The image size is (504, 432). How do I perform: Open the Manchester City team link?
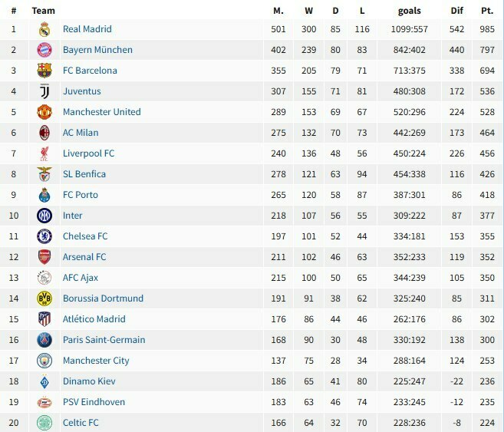pyautogui.click(x=96, y=361)
